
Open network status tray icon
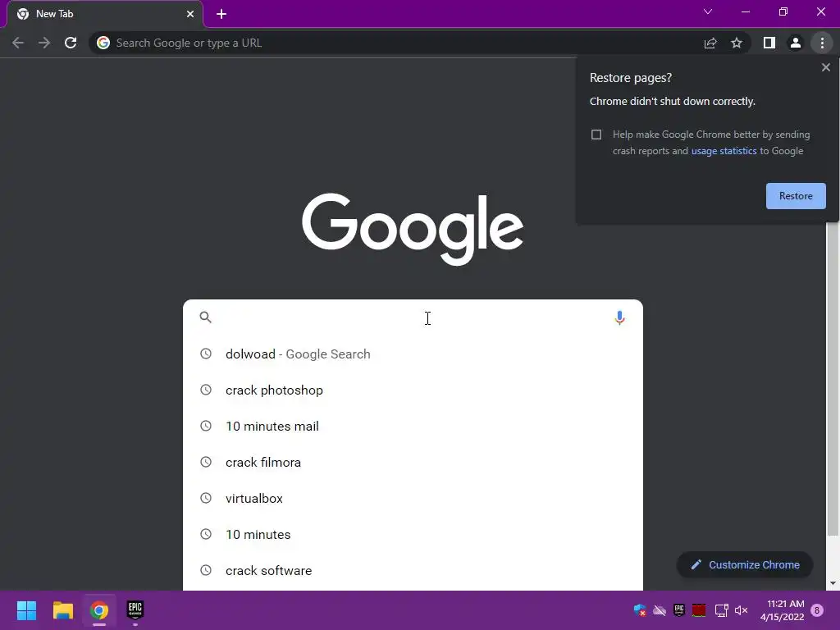721,610
